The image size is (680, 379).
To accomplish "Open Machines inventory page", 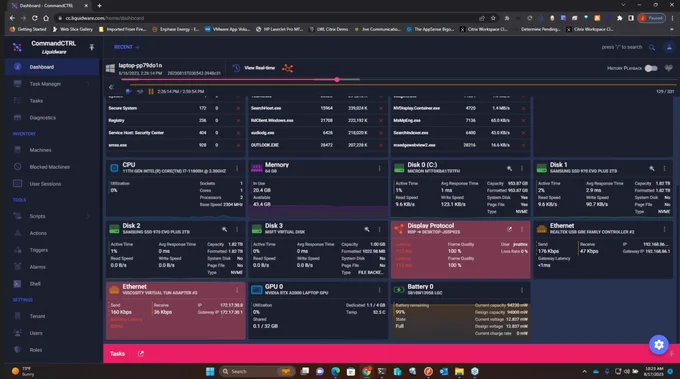I will [40, 150].
